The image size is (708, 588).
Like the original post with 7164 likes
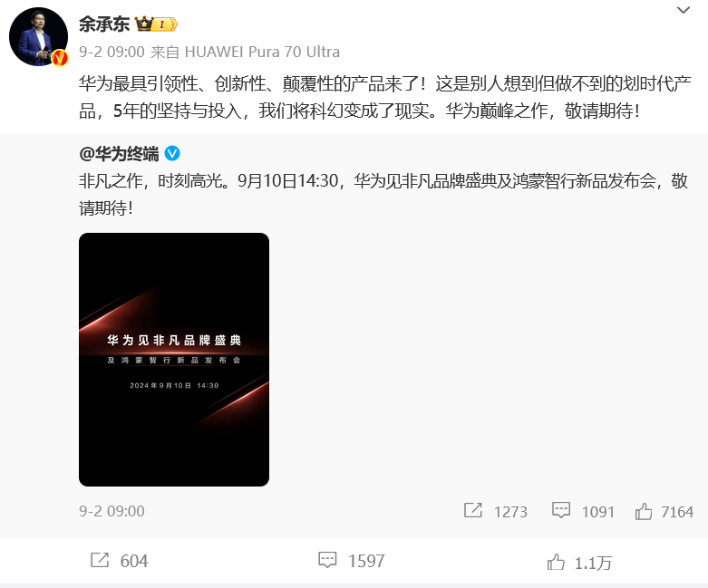pyautogui.click(x=644, y=511)
